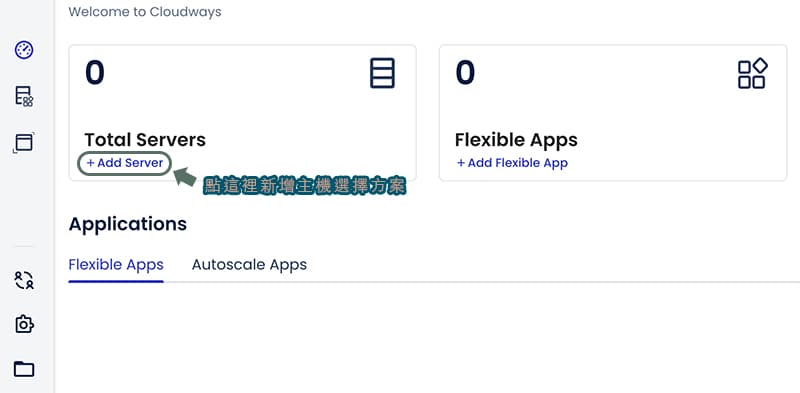Click the Chinese annotation text near Add Server
This screenshot has width=800, height=393.
305,187
